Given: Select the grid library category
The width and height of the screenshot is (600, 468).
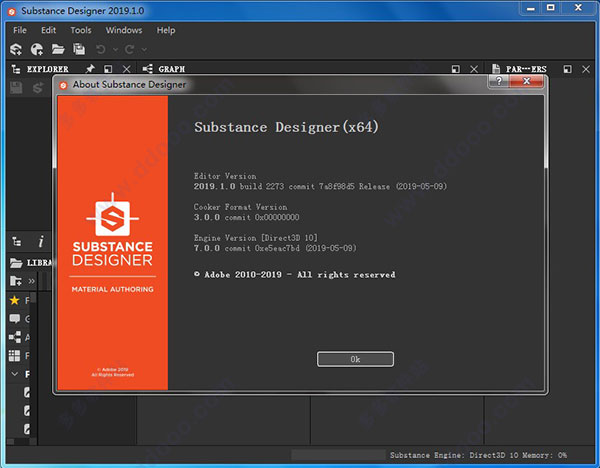Looking at the screenshot, I should pos(15,355).
